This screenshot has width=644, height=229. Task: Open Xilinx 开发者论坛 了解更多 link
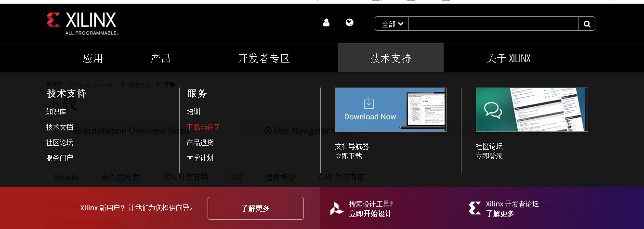click(513, 209)
